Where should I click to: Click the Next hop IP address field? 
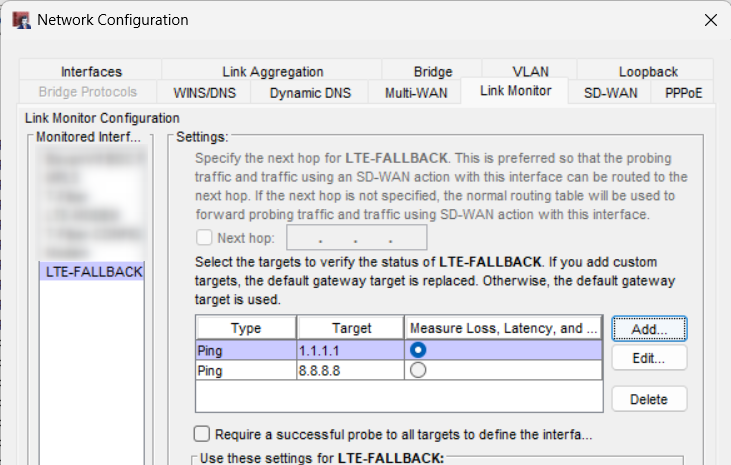click(x=357, y=238)
